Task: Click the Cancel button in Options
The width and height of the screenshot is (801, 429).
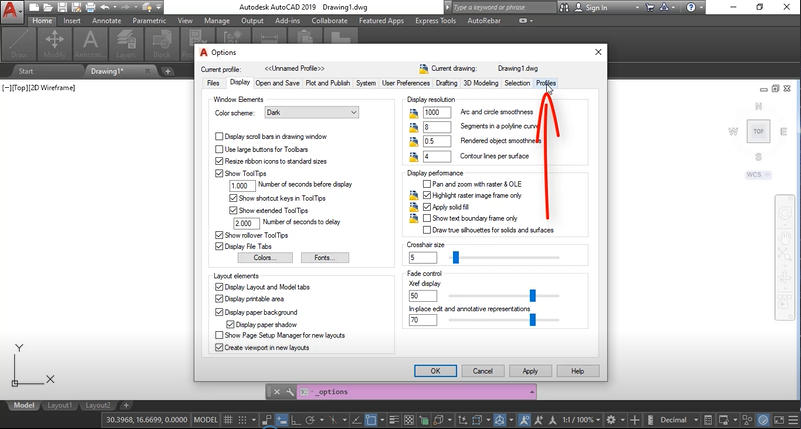Action: pyautogui.click(x=483, y=371)
